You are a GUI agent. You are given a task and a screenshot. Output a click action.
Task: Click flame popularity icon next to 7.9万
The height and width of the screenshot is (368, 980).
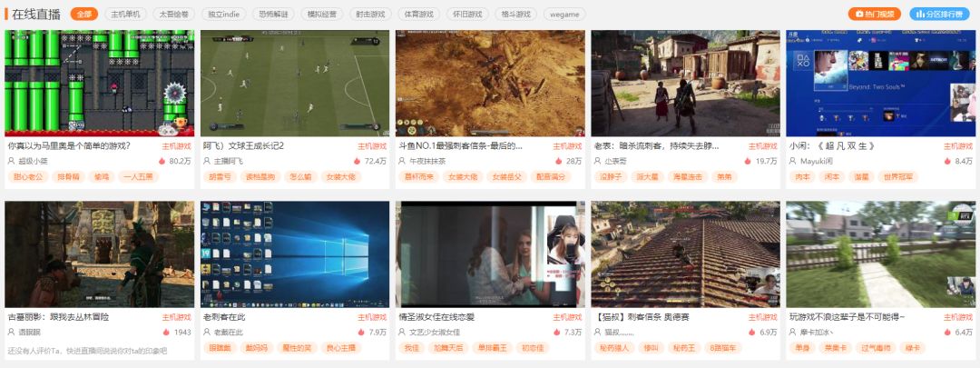(x=361, y=333)
